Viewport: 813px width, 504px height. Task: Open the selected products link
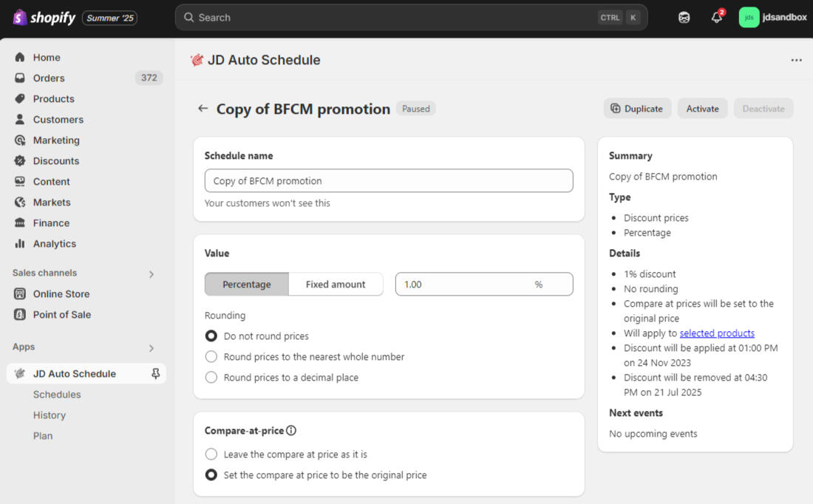point(717,333)
